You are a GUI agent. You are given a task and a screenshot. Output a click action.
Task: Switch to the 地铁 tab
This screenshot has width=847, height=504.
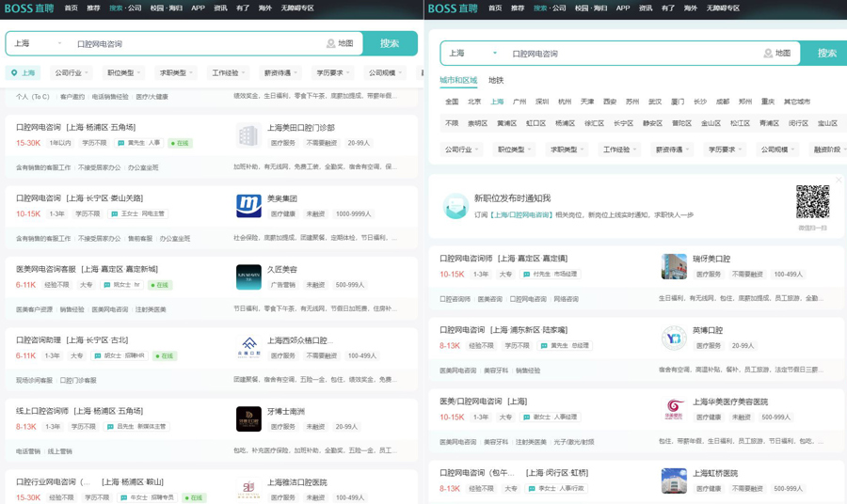[x=496, y=81]
